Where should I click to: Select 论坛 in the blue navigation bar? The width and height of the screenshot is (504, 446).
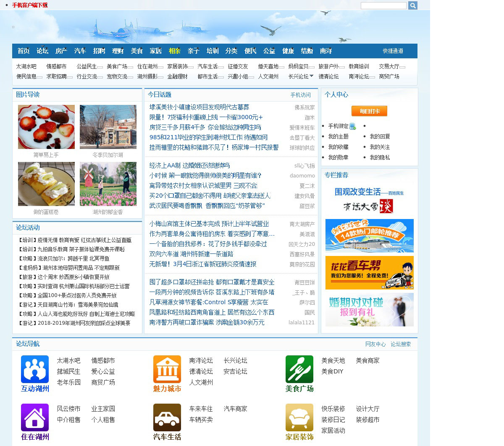[42, 51]
